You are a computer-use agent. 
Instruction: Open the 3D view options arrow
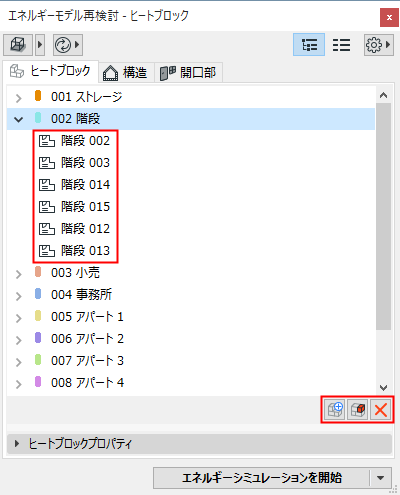click(x=40, y=45)
